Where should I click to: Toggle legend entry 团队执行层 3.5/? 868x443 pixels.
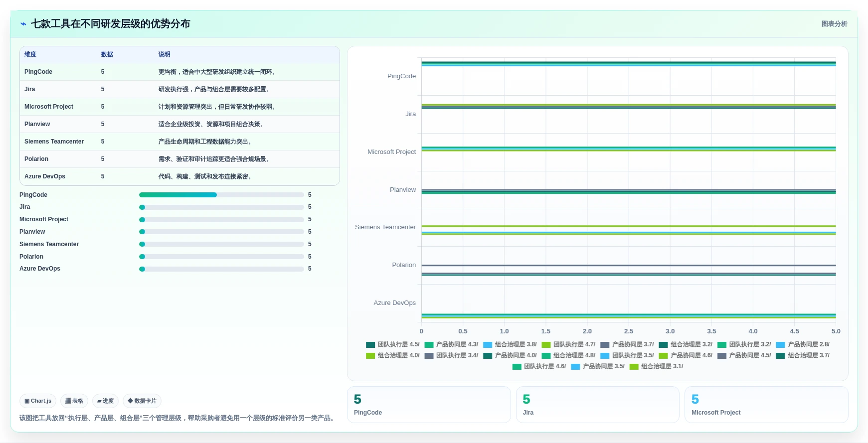[x=627, y=355]
